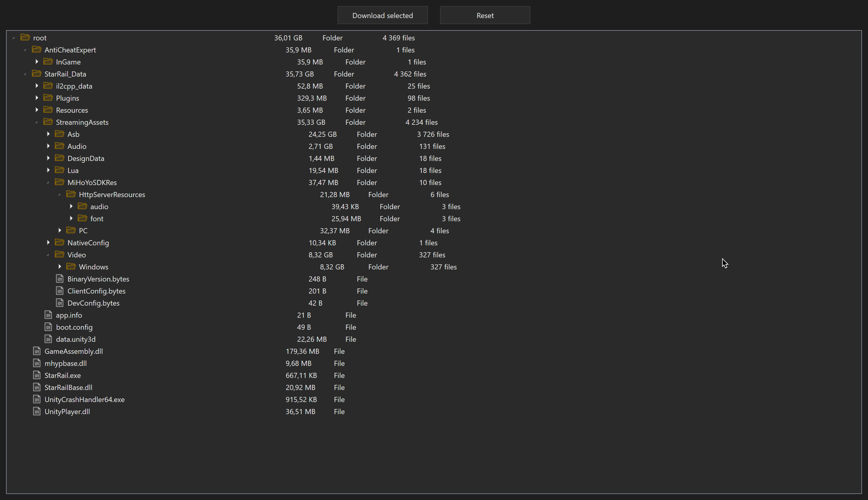Screen dimensions: 868x500
Task: Expand the Audio folder arrow
Action: [x=48, y=146]
